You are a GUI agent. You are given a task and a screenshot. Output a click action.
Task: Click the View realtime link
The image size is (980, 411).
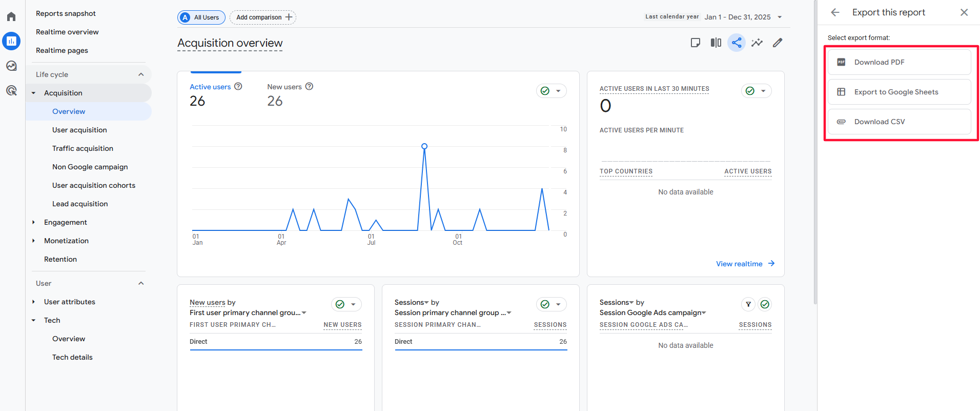[x=739, y=264]
